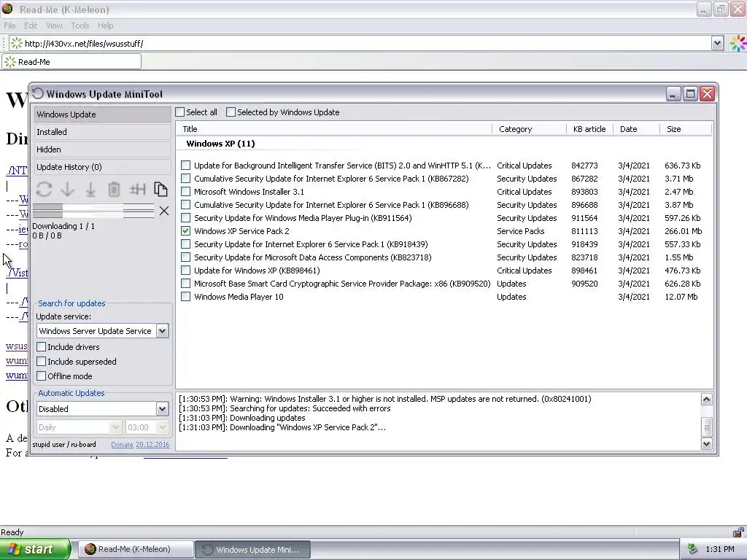The width and height of the screenshot is (747, 560).
Task: Click the trash can uninstall icon
Action: (114, 190)
